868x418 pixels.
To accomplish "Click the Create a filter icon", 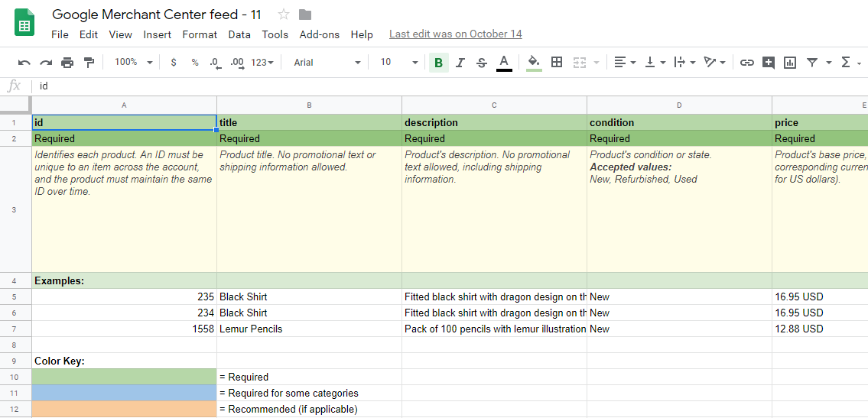I will click(811, 63).
